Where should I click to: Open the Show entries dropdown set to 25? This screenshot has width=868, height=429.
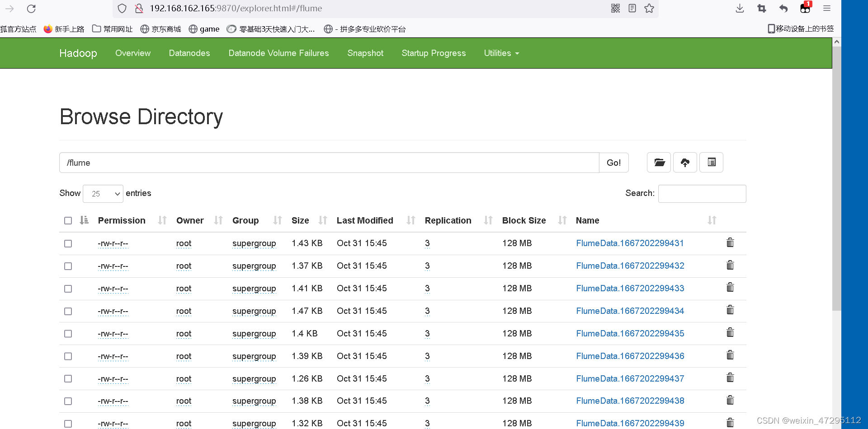coord(103,193)
